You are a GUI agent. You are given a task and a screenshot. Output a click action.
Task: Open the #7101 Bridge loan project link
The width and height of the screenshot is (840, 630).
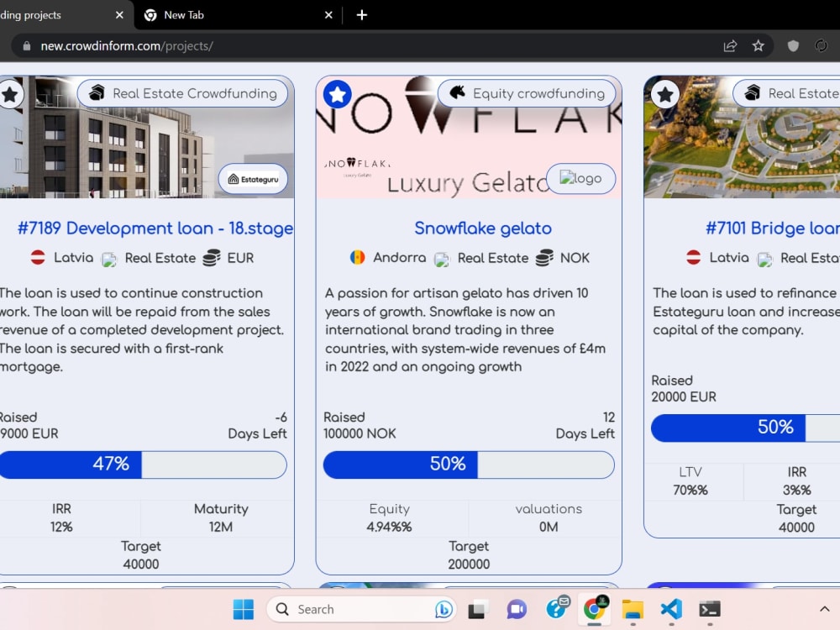(773, 228)
